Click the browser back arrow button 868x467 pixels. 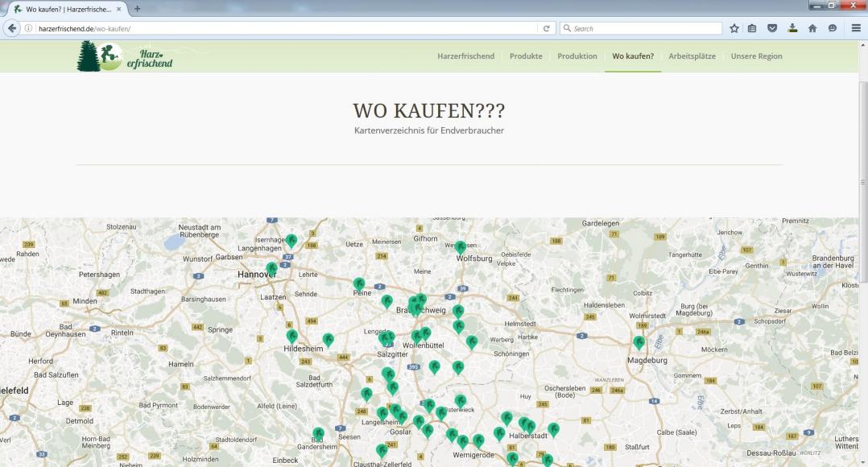(x=12, y=28)
